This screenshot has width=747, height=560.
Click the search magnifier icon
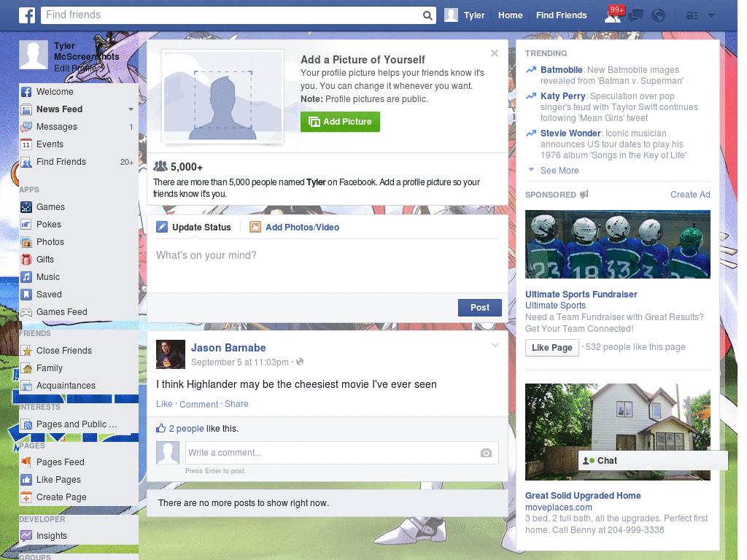[x=427, y=16]
